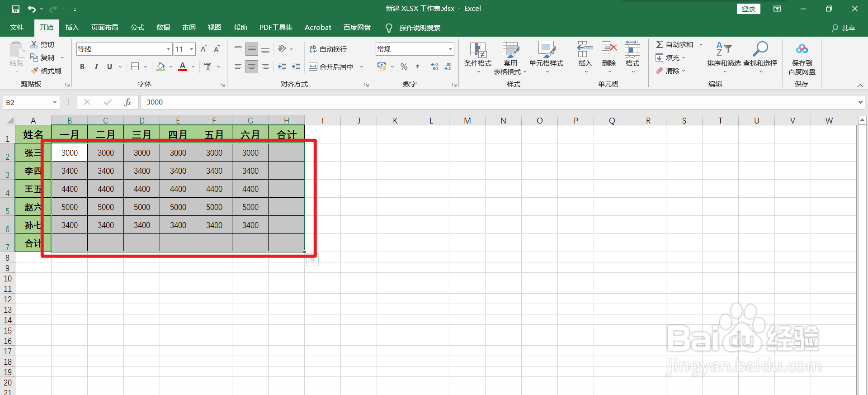Click the Copy icon
Viewport: 868px width, 395px height.
click(34, 57)
